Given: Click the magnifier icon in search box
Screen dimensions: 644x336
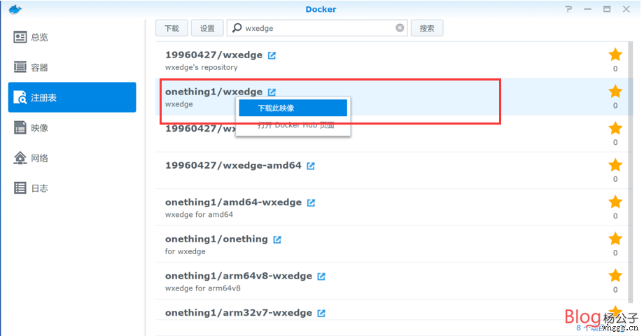Looking at the screenshot, I should tap(237, 28).
